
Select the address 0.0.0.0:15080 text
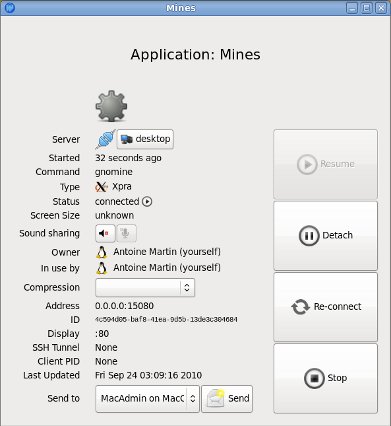click(124, 306)
